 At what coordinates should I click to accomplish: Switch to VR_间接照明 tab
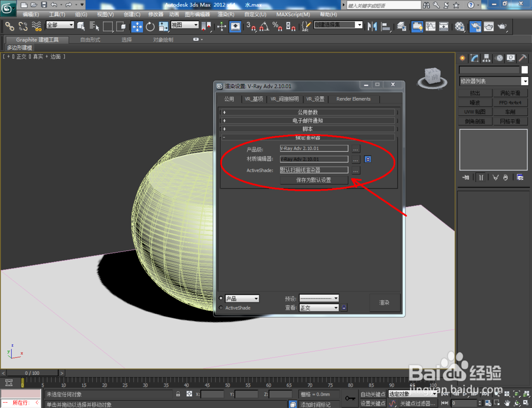(x=284, y=99)
